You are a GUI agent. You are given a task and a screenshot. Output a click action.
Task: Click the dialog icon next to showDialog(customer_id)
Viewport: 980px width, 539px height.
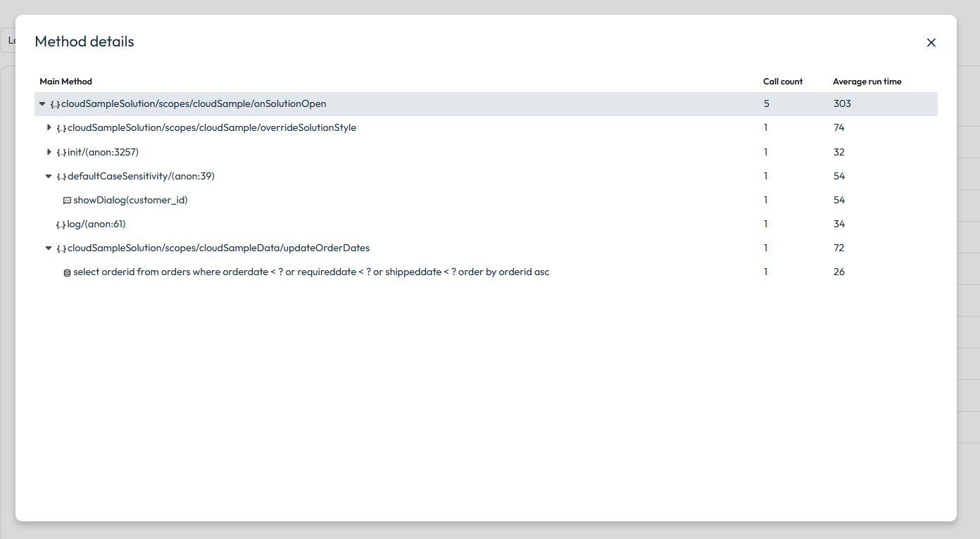(67, 201)
